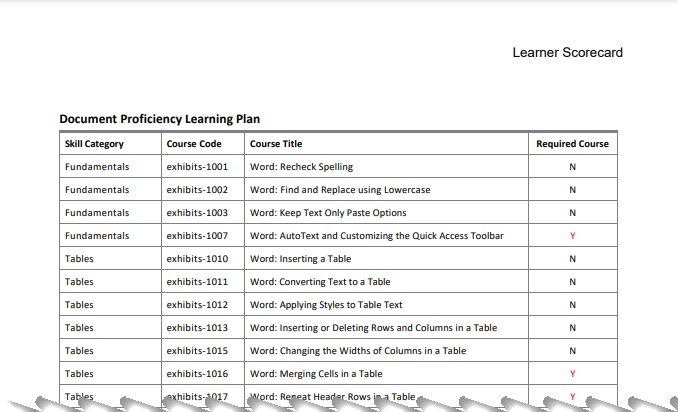Click 'Fundamentals' in the exhibits-1007 row

point(97,236)
